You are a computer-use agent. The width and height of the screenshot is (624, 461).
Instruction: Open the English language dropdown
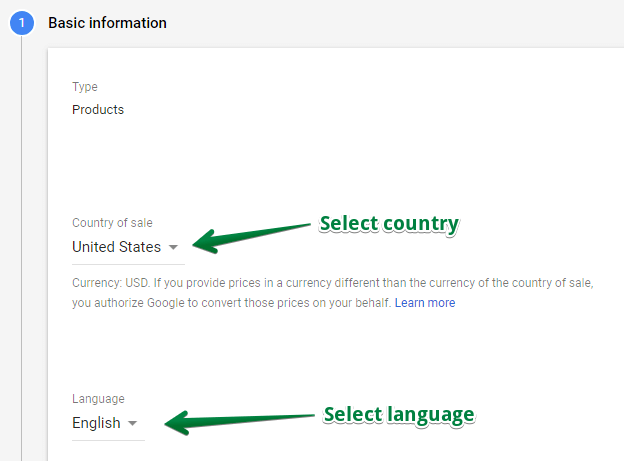108,423
